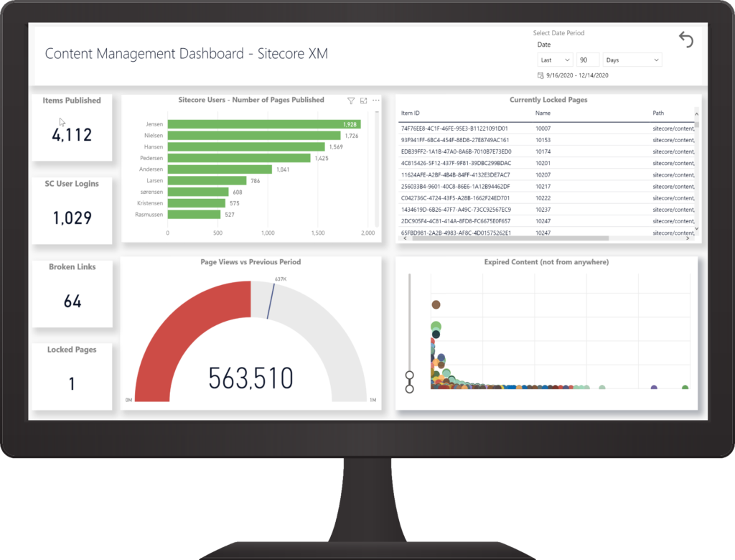The width and height of the screenshot is (735, 560).
Task: Select the Larsen bar in the chart
Action: tap(207, 181)
